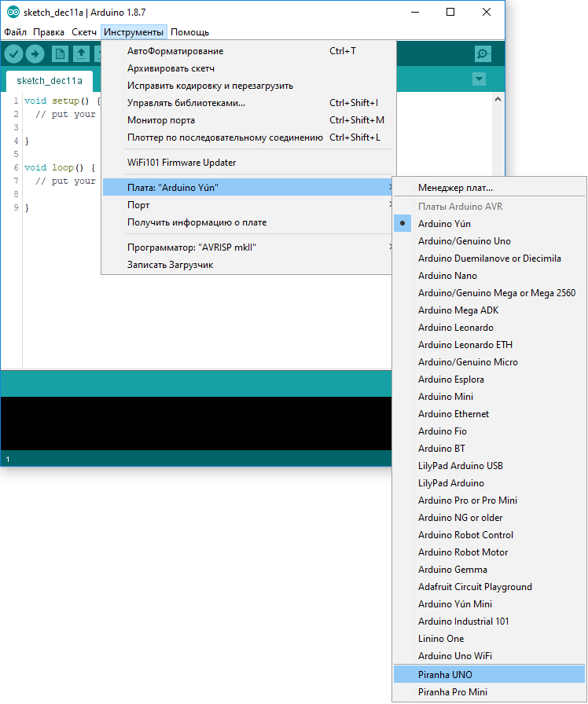This screenshot has height=704, width=588.
Task: Click the void loop() code line
Action: tap(59, 167)
